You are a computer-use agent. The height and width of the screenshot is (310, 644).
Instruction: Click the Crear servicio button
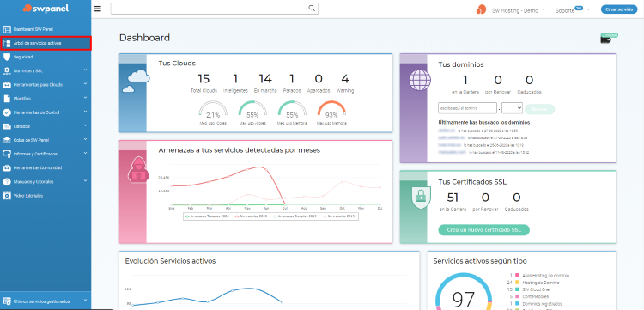[x=619, y=9]
